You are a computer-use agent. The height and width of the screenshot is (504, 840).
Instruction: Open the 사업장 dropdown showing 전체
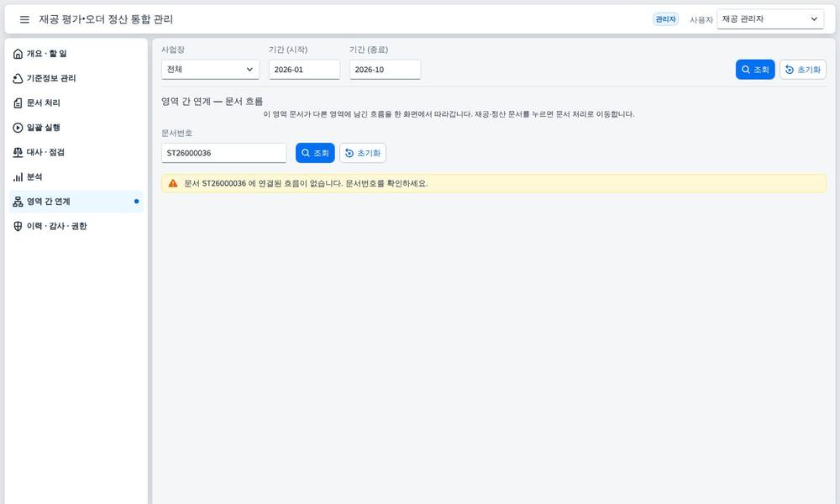[211, 70]
